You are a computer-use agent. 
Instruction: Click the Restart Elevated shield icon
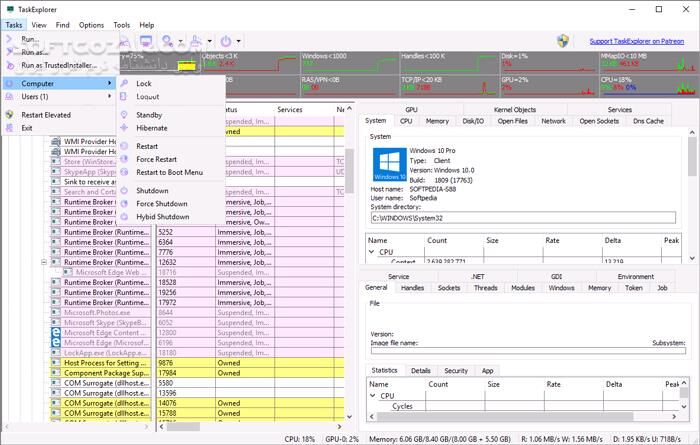click(x=9, y=115)
